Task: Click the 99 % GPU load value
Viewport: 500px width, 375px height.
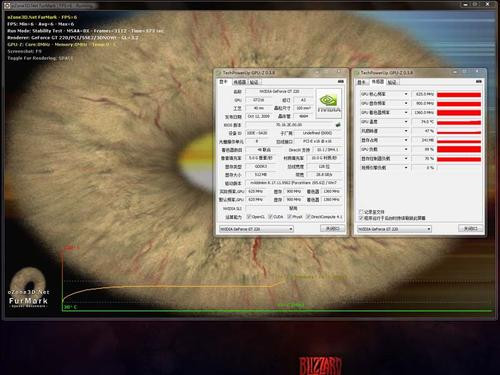Action: coord(423,149)
